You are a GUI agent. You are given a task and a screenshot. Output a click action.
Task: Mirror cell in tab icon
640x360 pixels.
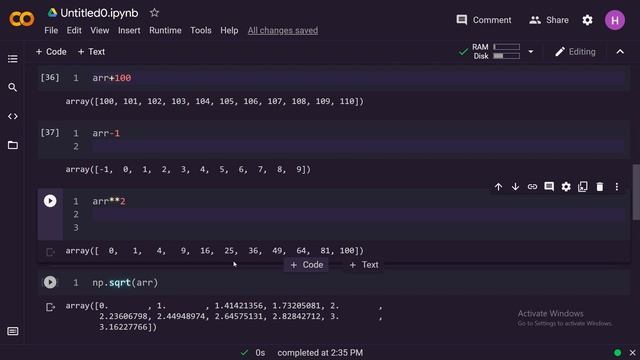click(x=583, y=187)
